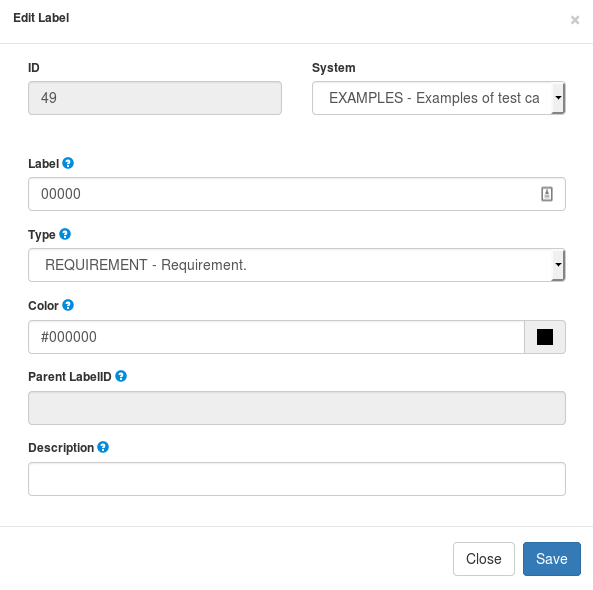Click the Color hex value input field
Screen dimensions: 593x590
click(x=276, y=337)
